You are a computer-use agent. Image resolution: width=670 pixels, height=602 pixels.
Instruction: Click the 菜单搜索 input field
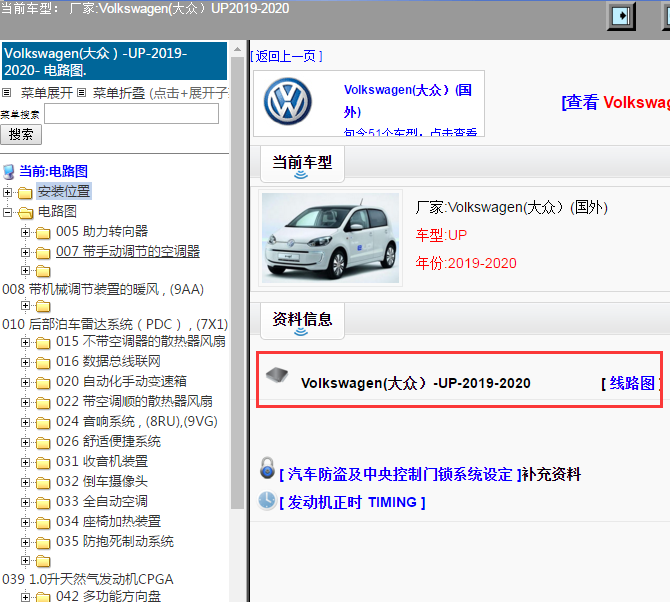[132, 114]
